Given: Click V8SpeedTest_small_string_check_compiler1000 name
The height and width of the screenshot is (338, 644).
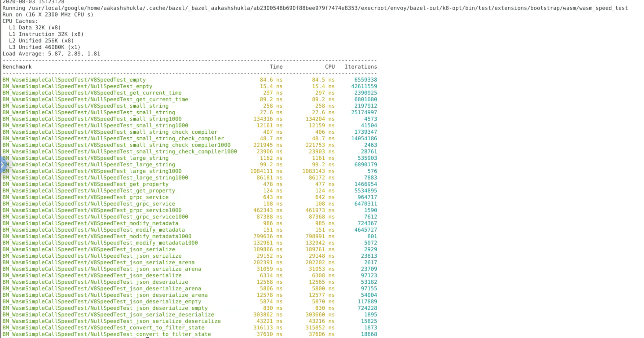Looking at the screenshot, I should pos(117,145).
